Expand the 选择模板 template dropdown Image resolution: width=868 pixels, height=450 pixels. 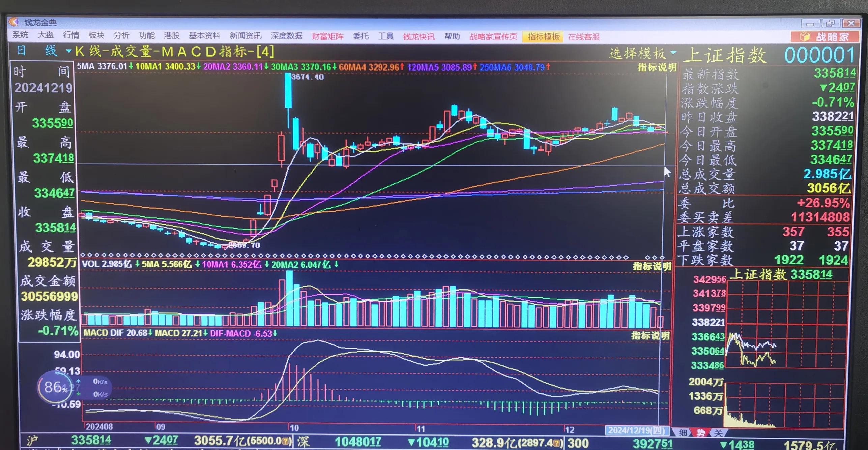click(x=673, y=53)
